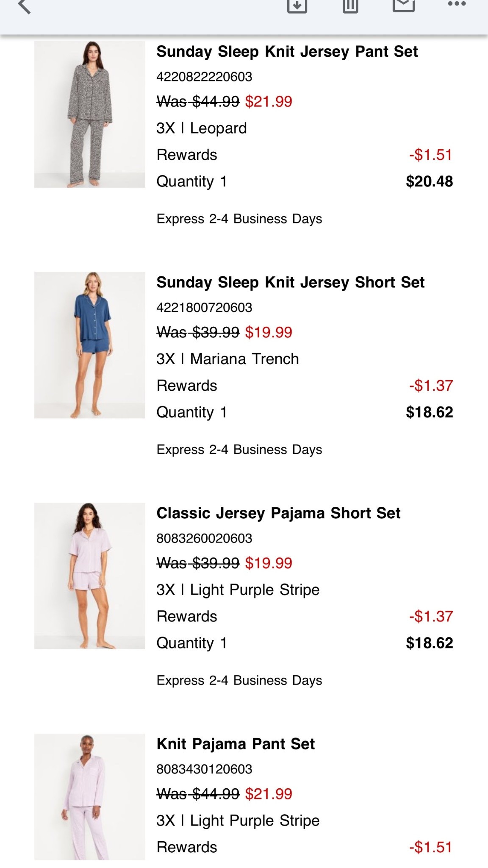Select the "3X | Mariana Trench" size text
Image resolution: width=488 pixels, height=868 pixels.
coord(227,358)
